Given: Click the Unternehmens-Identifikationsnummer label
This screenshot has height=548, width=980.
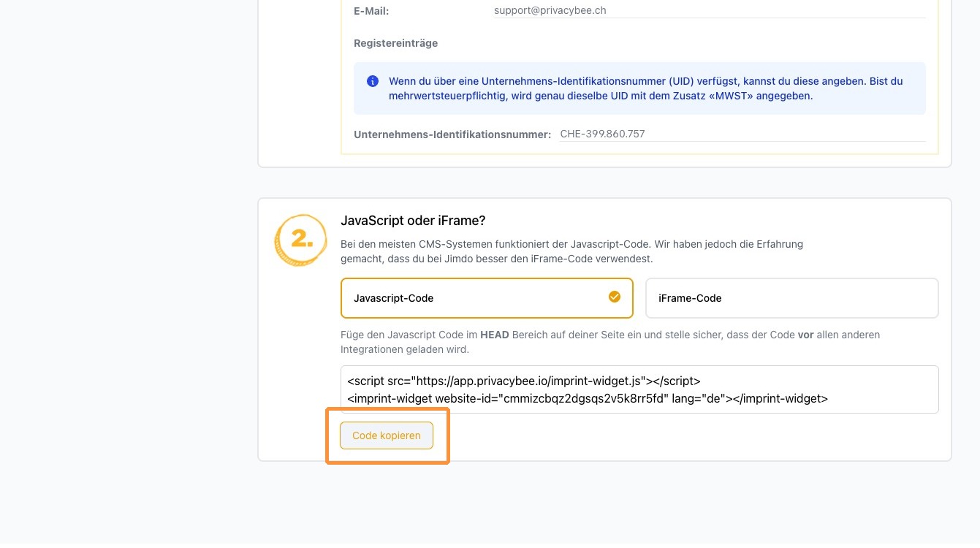Looking at the screenshot, I should pos(452,134).
